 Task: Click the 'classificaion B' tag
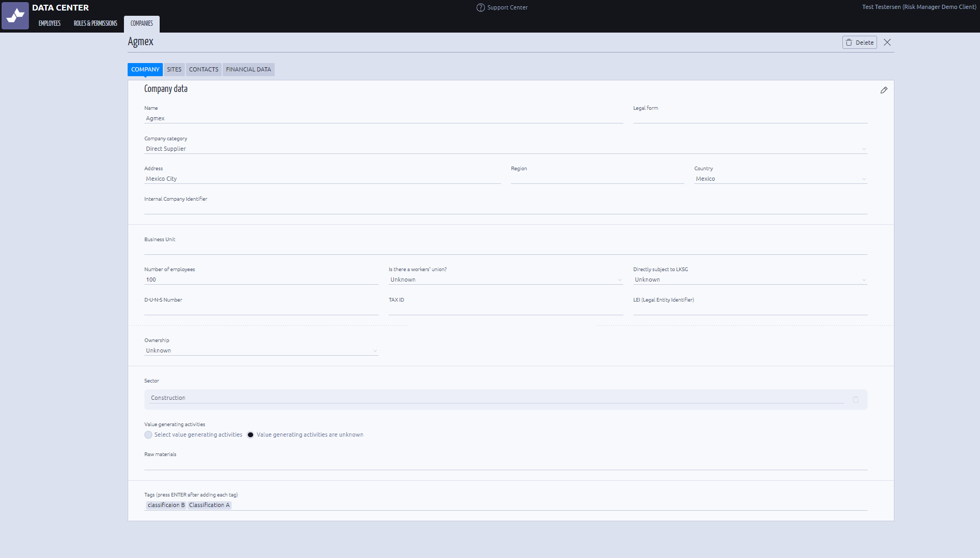pos(166,505)
